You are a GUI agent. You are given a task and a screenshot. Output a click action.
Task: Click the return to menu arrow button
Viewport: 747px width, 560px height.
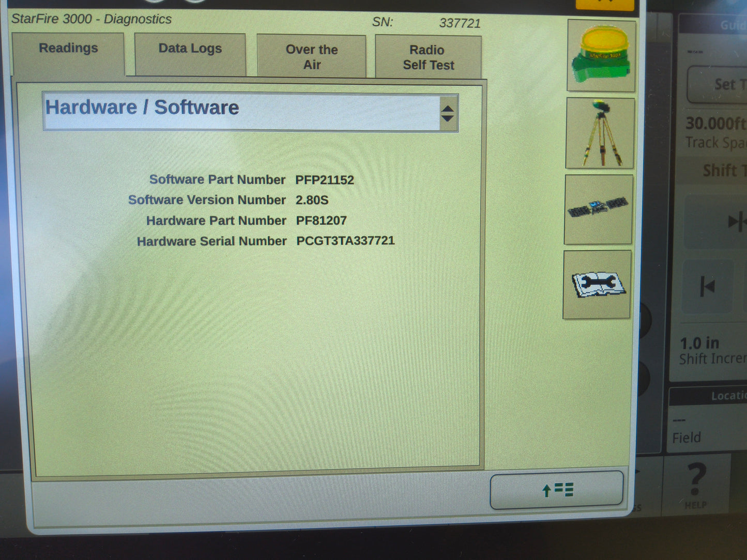coord(557,490)
